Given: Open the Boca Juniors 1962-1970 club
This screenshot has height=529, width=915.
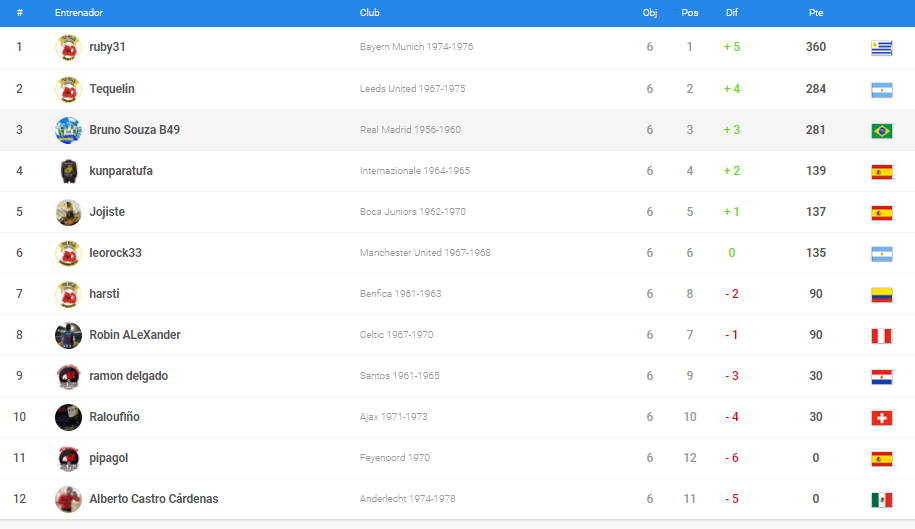Looking at the screenshot, I should click(412, 212).
